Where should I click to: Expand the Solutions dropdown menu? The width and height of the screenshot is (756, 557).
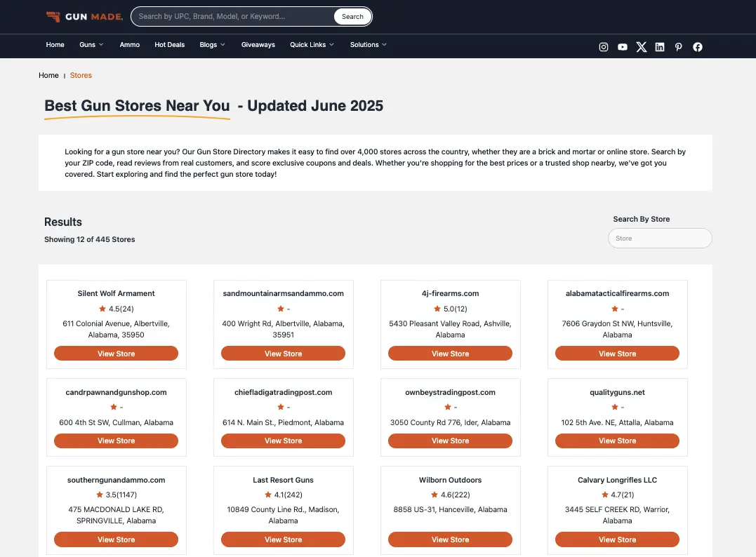[369, 45]
